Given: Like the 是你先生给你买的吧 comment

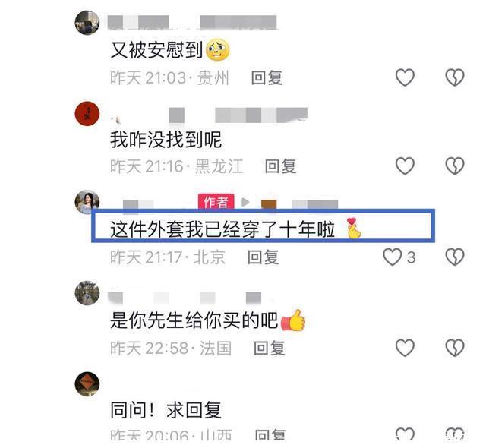Looking at the screenshot, I should 405,348.
